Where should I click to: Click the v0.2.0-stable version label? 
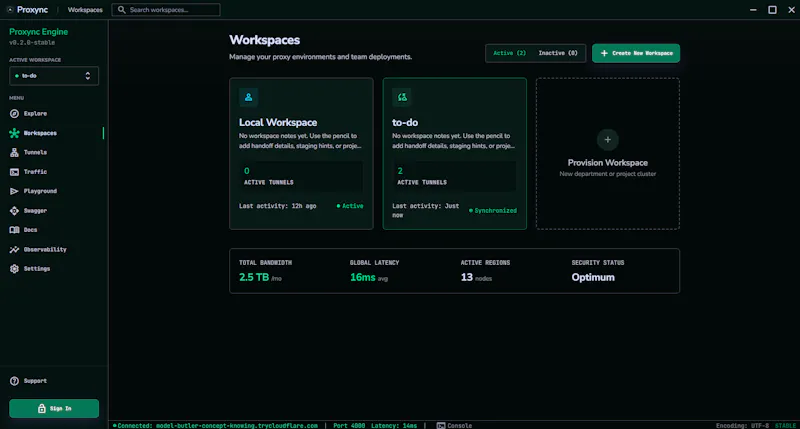(32, 43)
